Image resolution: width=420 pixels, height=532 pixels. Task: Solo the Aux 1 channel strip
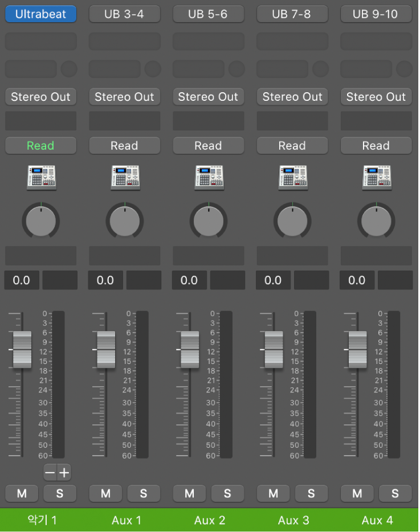143,493
